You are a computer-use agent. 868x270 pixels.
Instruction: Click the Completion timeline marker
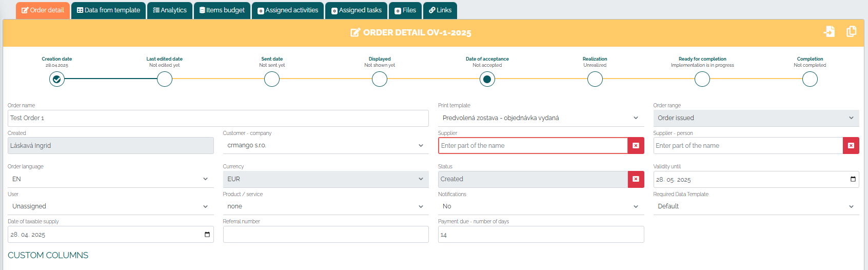[x=810, y=79]
